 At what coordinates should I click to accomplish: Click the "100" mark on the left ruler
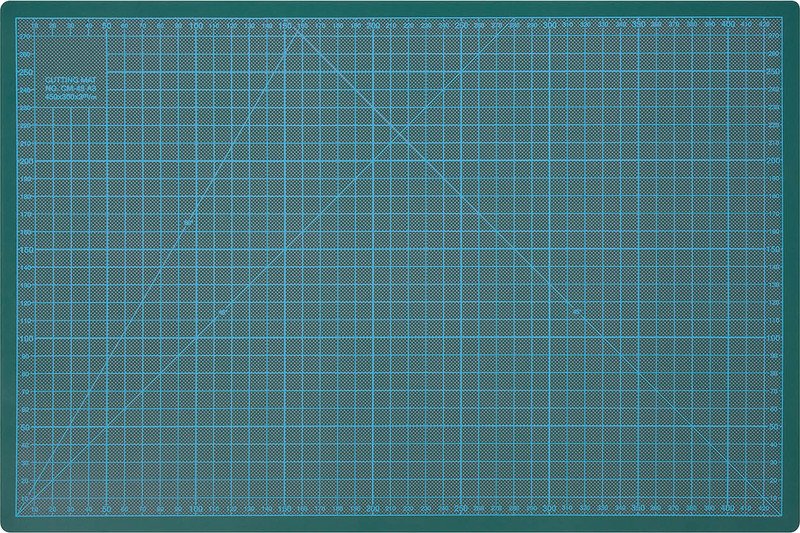pos(27,339)
